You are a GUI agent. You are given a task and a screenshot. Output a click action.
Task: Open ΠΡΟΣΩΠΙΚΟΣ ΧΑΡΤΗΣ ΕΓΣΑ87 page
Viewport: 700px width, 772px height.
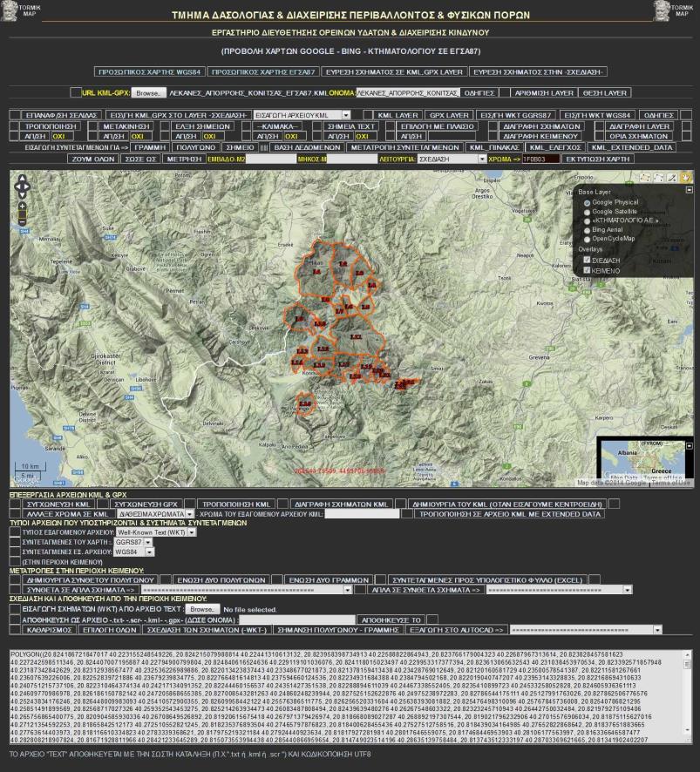(x=263, y=71)
